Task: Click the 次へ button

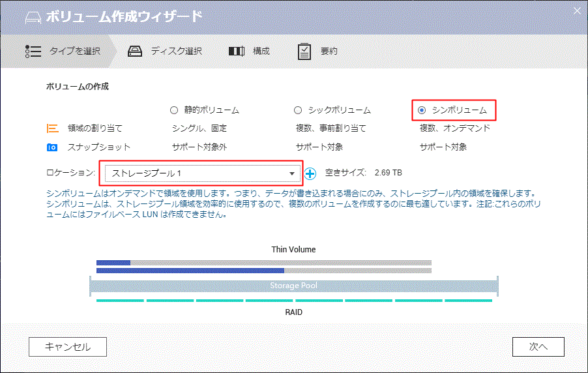Action: [x=538, y=347]
